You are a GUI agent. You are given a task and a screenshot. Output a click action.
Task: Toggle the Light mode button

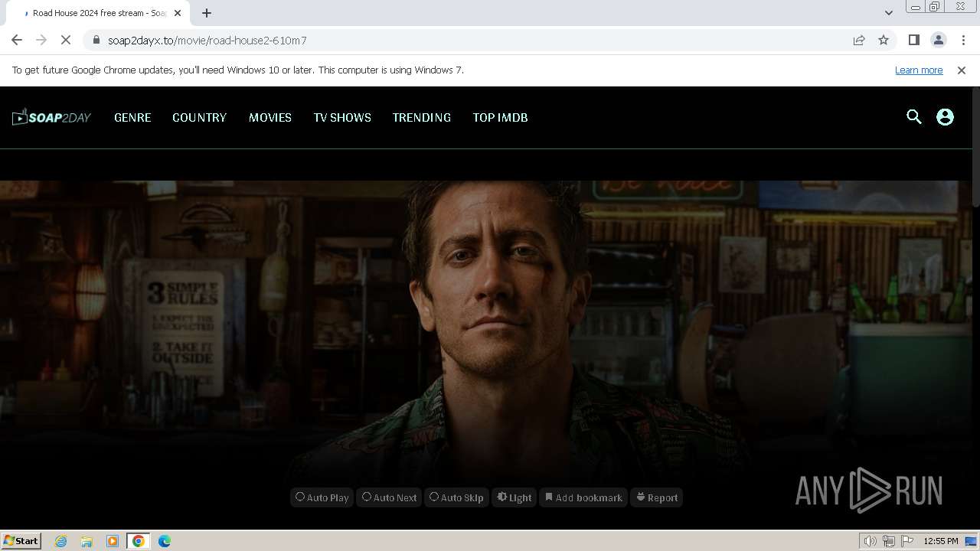tap(514, 497)
